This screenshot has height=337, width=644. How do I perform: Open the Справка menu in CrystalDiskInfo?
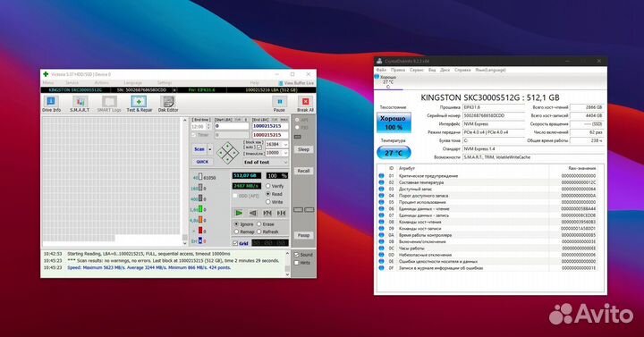pyautogui.click(x=462, y=71)
